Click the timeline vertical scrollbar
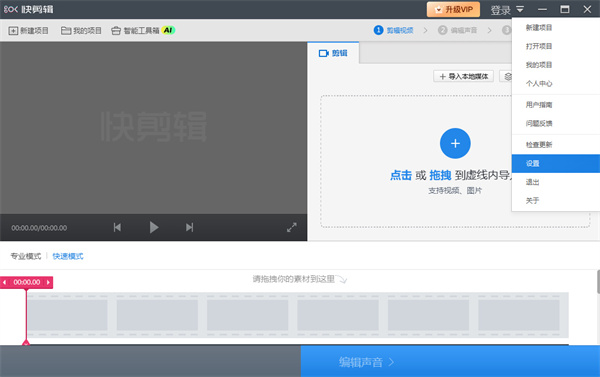 point(598,282)
